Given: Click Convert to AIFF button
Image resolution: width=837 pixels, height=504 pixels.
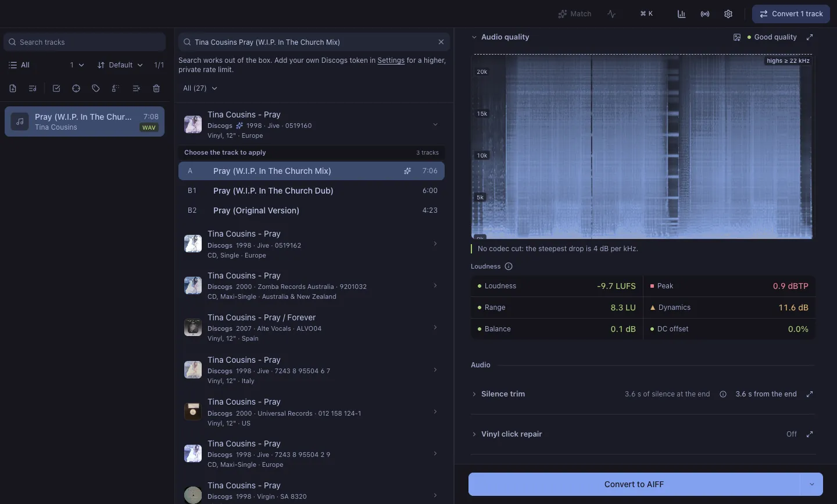Looking at the screenshot, I should (634, 484).
